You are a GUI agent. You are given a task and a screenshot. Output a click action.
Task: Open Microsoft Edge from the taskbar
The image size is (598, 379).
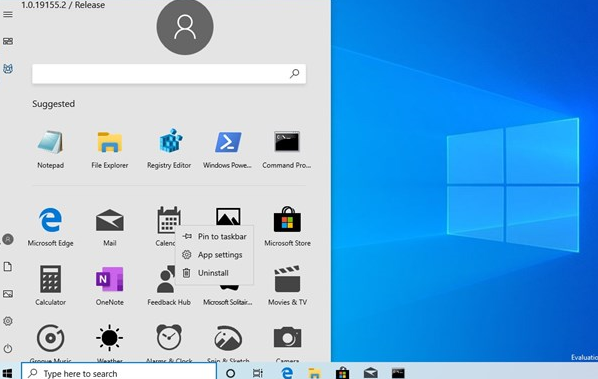point(287,373)
